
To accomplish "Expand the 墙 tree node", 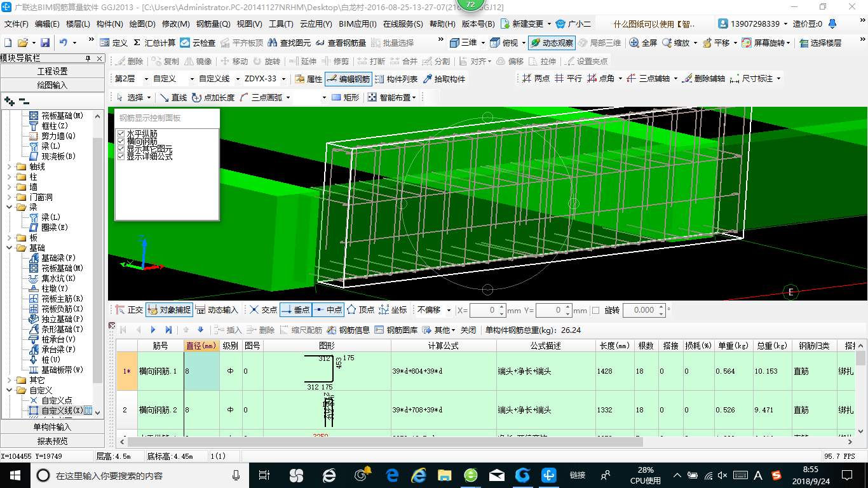I will pyautogui.click(x=9, y=187).
